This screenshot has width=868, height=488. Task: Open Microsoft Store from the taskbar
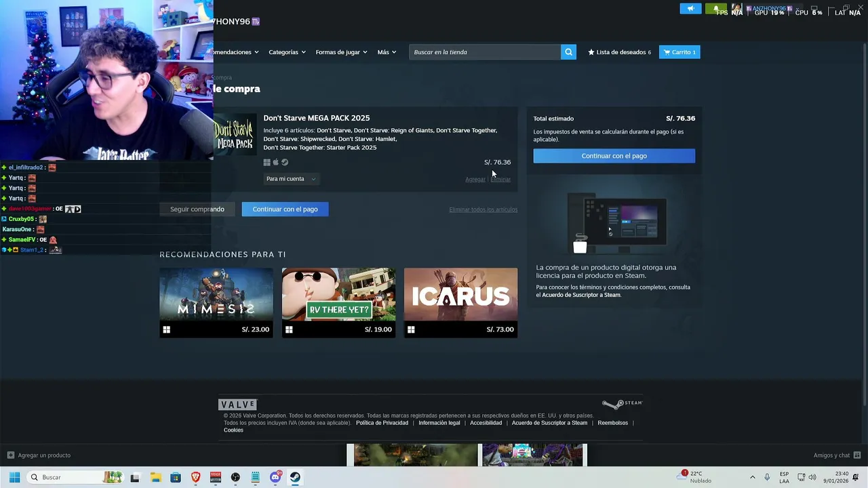pos(176,477)
